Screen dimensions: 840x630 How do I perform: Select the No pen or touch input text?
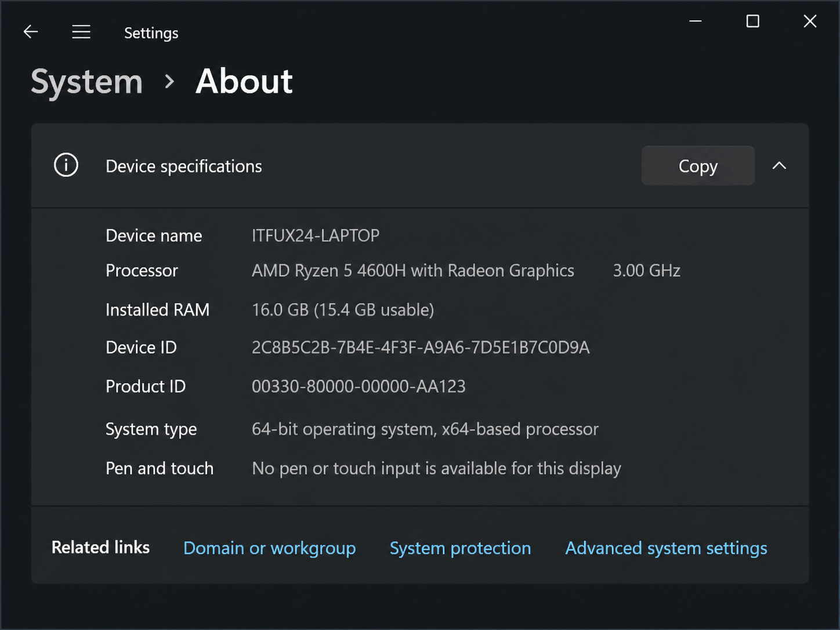click(x=436, y=468)
